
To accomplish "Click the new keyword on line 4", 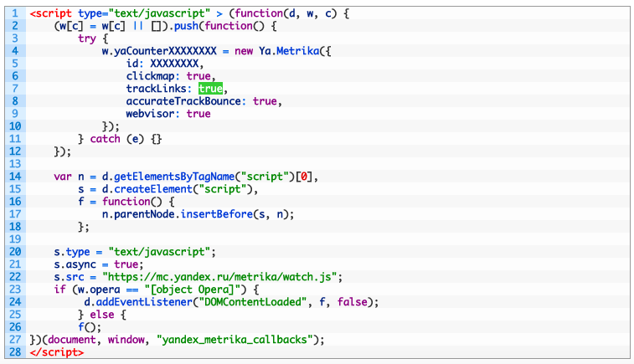I will pyautogui.click(x=244, y=51).
